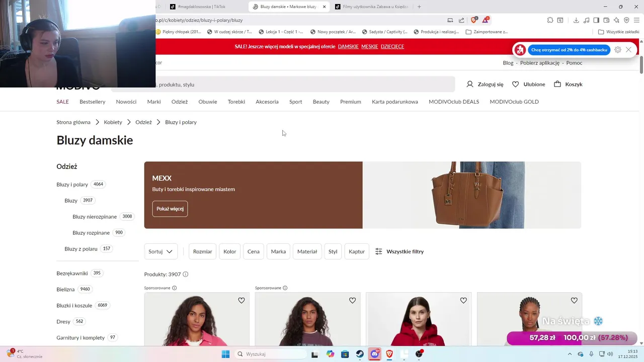Open the Rozmiar filter
The height and width of the screenshot is (362, 644).
click(x=202, y=251)
